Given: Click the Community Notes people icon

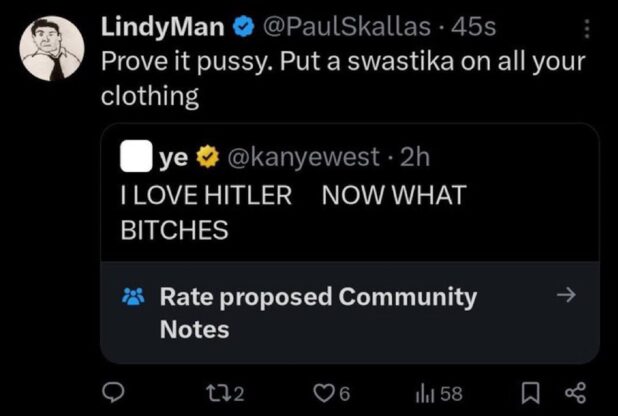Looking at the screenshot, I should point(132,297).
